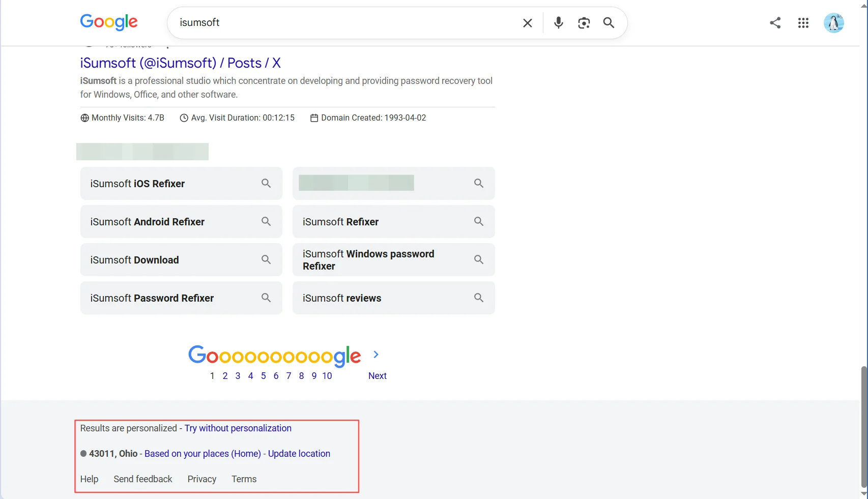Click the Google logo in the header
The image size is (868, 499).
coord(109,22)
